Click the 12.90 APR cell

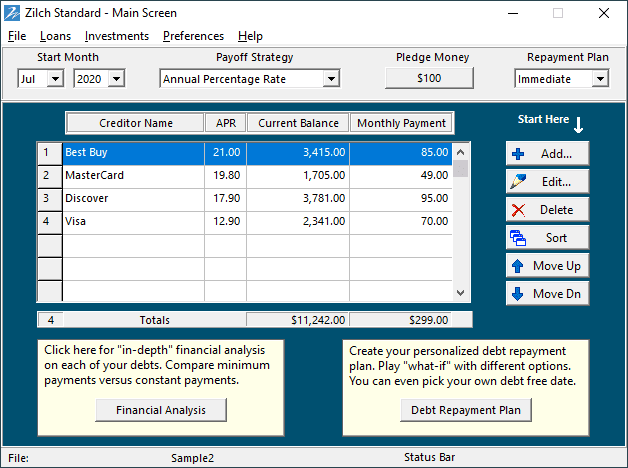click(225, 221)
